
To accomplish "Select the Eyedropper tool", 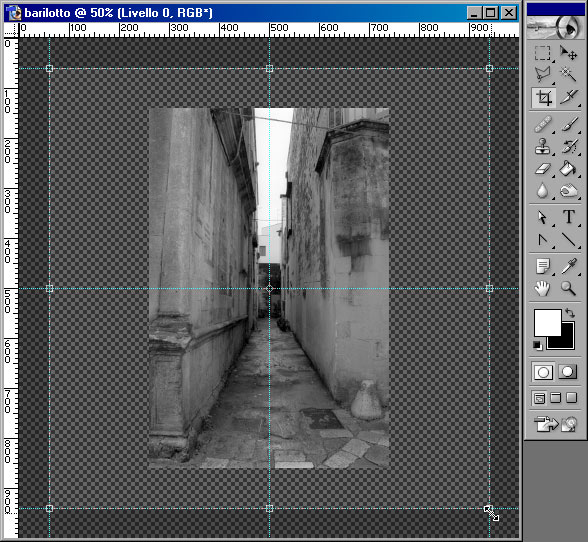I will pos(569,266).
